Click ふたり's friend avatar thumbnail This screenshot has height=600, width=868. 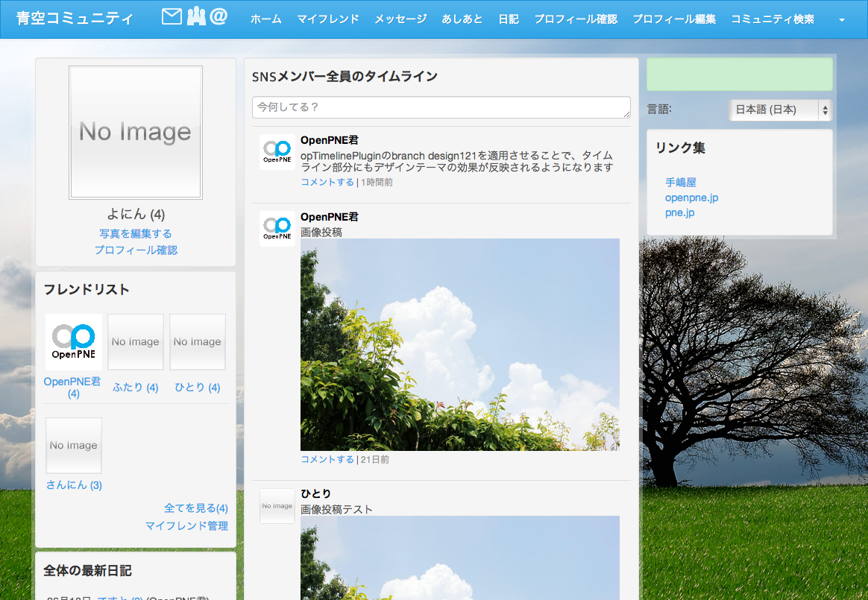[136, 342]
